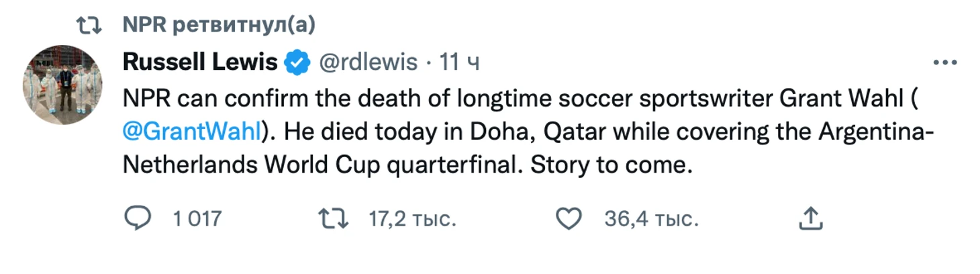Like the tweet with the heart icon
The width and height of the screenshot is (980, 274).
tap(569, 218)
